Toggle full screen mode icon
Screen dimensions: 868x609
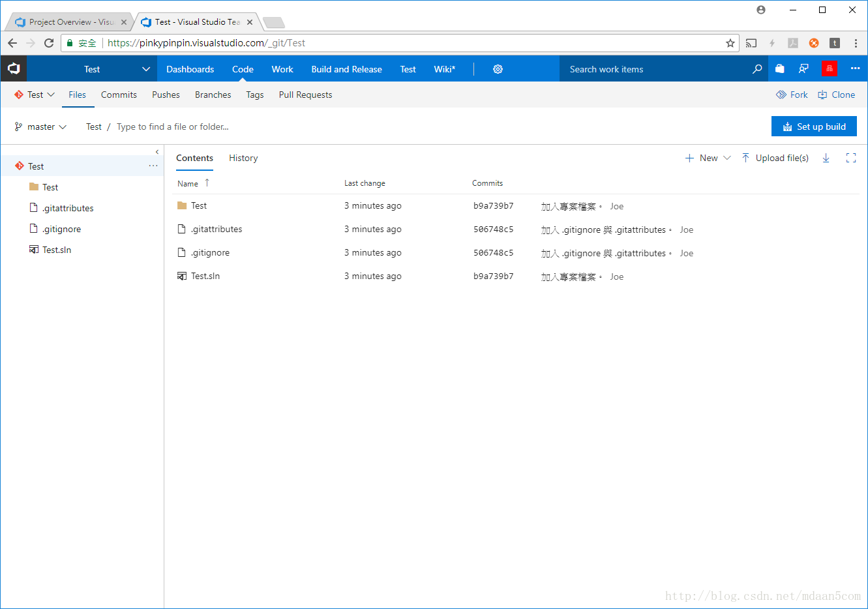click(x=850, y=158)
